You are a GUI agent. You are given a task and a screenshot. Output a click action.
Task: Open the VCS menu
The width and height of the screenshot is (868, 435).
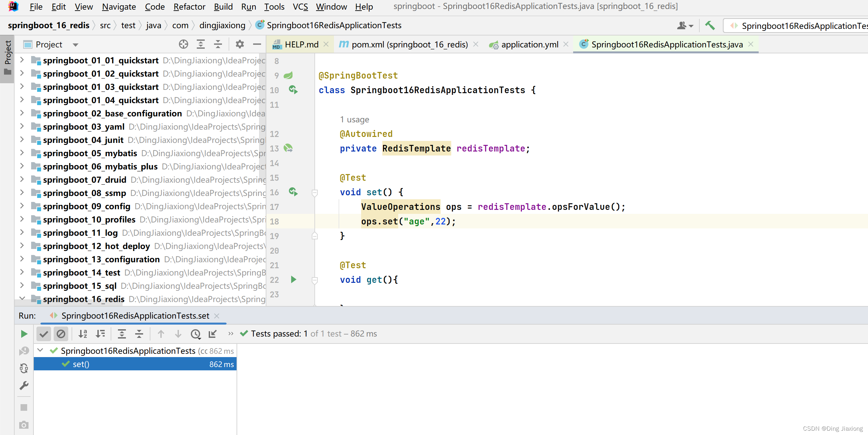(x=300, y=6)
